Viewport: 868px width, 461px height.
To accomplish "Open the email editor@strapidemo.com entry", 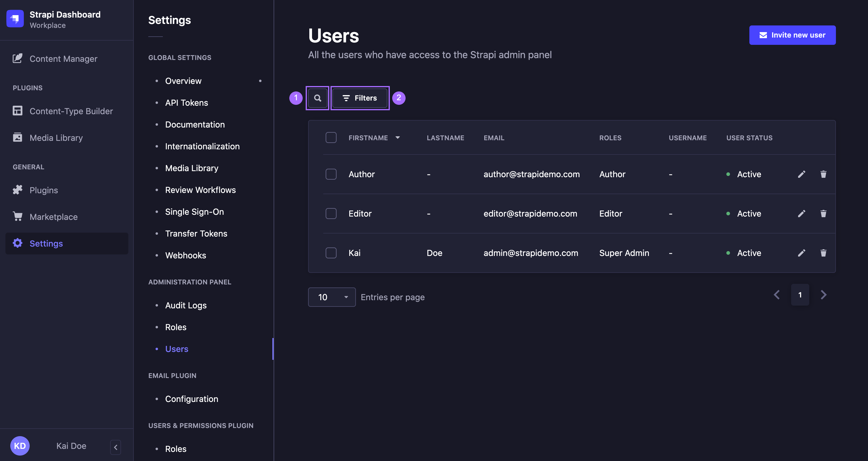I will point(530,213).
